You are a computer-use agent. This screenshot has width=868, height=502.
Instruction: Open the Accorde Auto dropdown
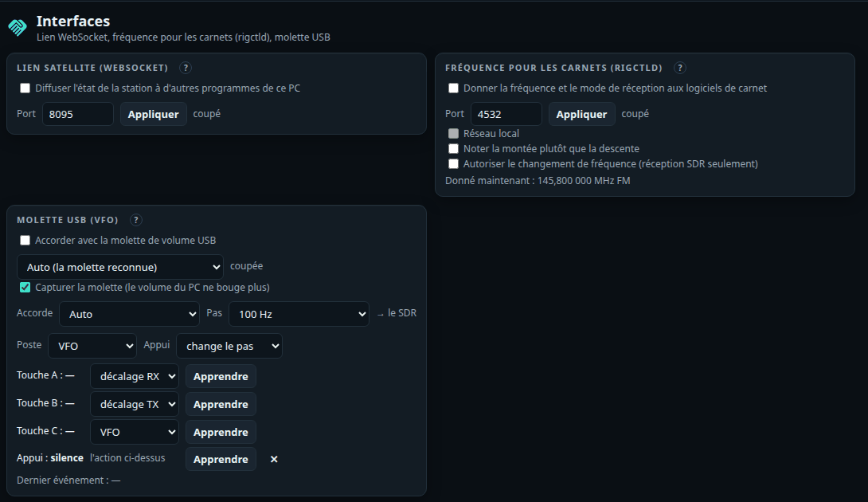(129, 314)
